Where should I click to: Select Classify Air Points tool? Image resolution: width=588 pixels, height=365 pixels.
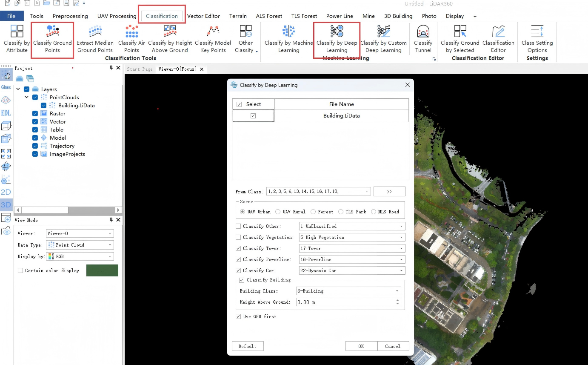(131, 39)
